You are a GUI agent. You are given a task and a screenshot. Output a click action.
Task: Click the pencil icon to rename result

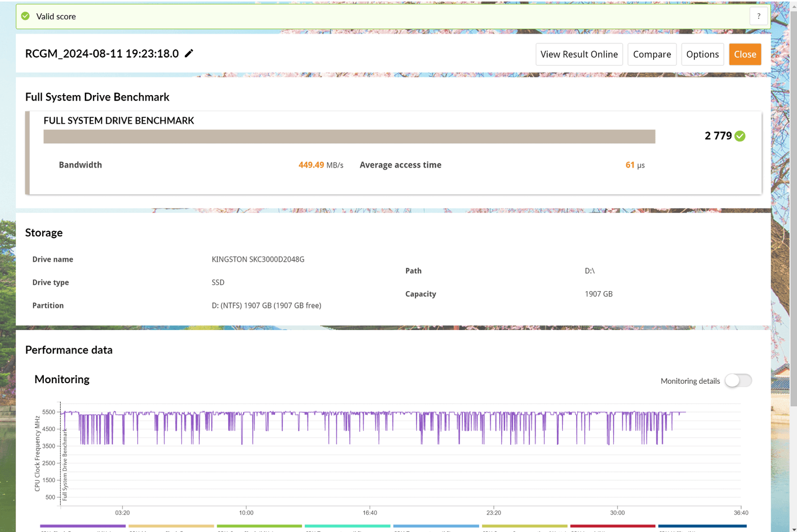pos(189,54)
